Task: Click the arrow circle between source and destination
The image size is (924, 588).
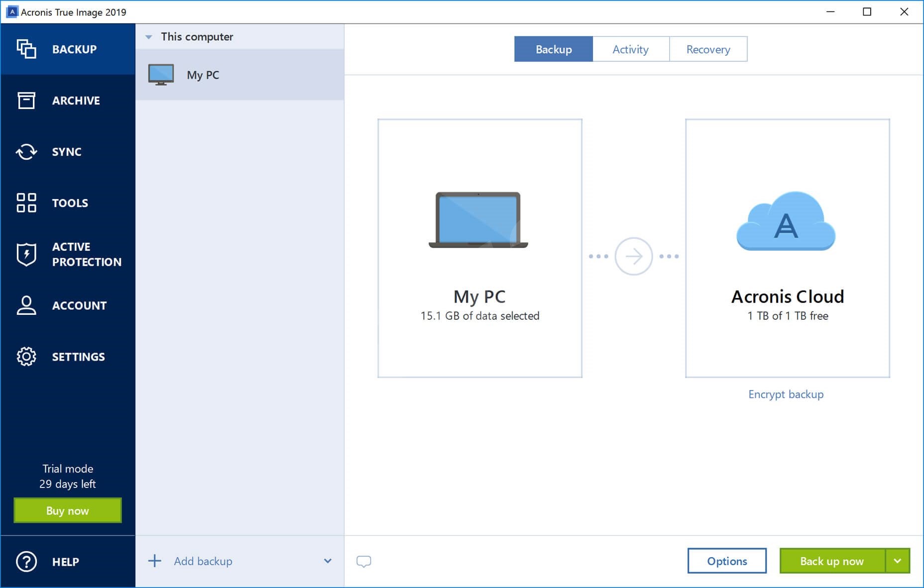Action: (634, 256)
